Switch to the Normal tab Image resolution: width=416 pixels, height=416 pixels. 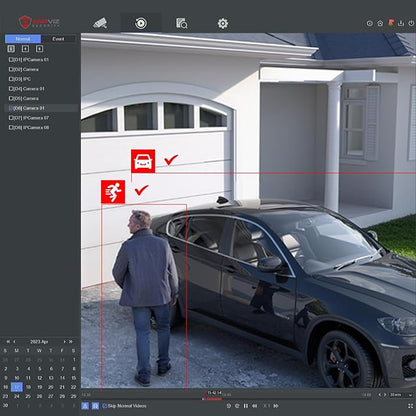[x=23, y=39]
